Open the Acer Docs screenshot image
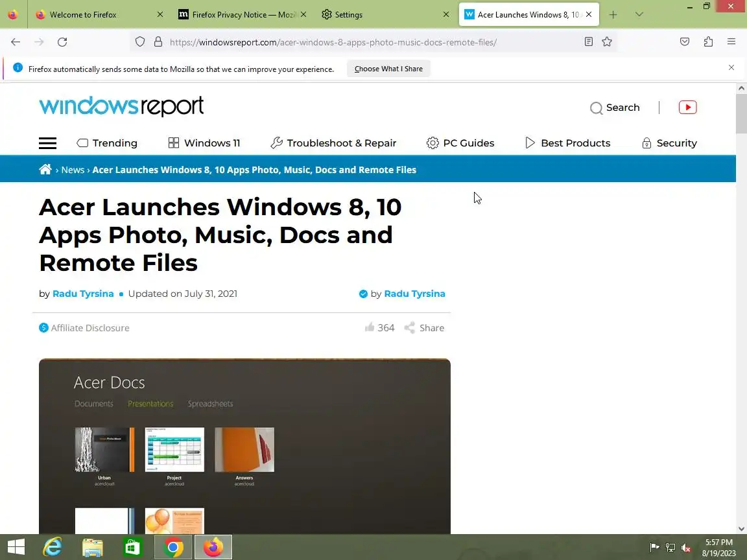The height and width of the screenshot is (560, 747). (x=244, y=446)
